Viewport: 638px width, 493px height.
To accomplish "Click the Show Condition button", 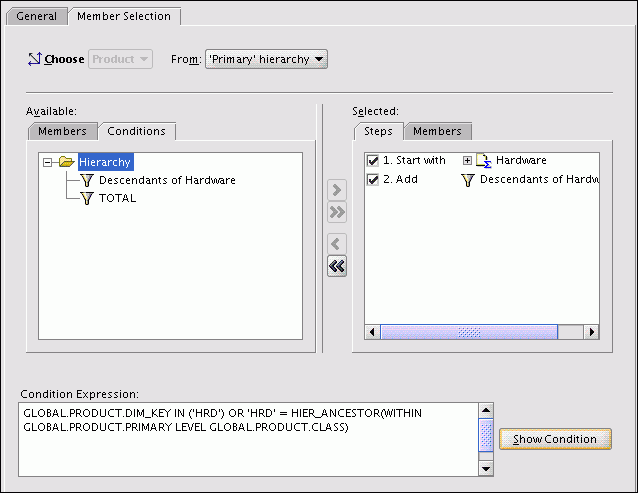I will (555, 439).
